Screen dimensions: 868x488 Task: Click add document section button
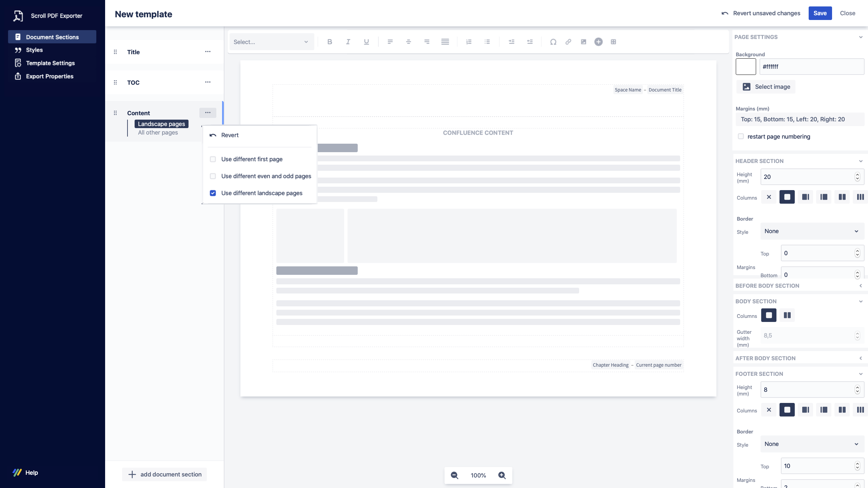[x=164, y=474]
